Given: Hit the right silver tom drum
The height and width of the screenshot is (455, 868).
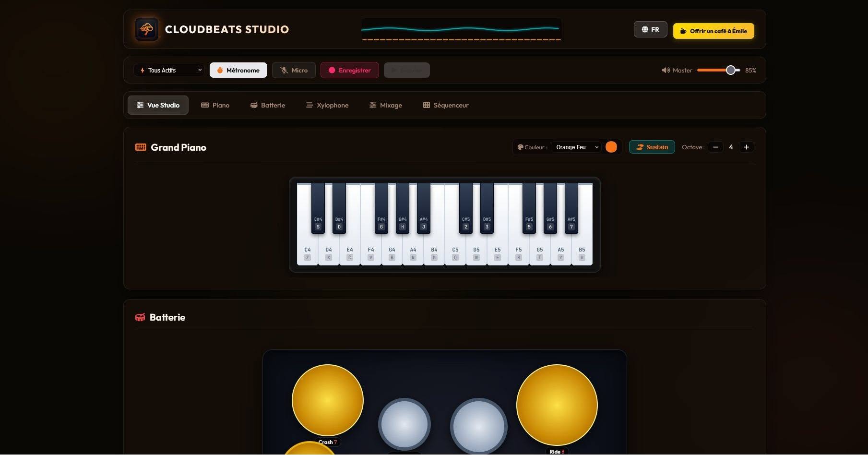Looking at the screenshot, I should (479, 426).
